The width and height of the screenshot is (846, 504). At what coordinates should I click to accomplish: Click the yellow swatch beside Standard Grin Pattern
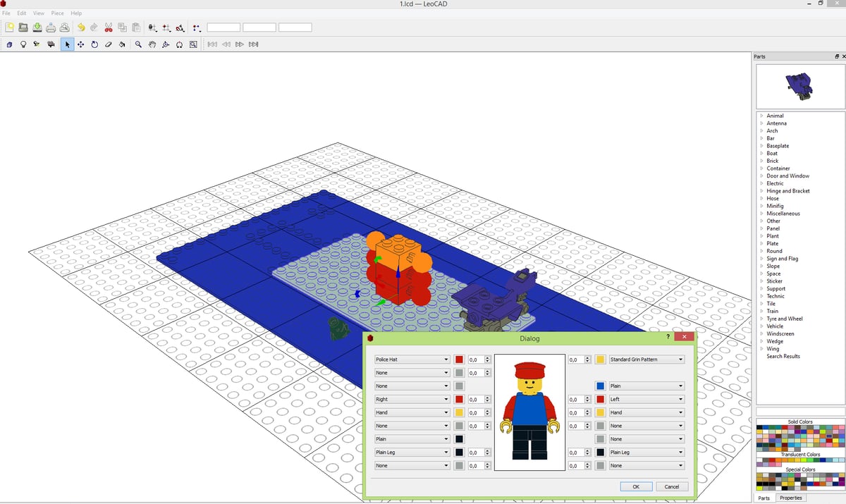[x=601, y=359]
